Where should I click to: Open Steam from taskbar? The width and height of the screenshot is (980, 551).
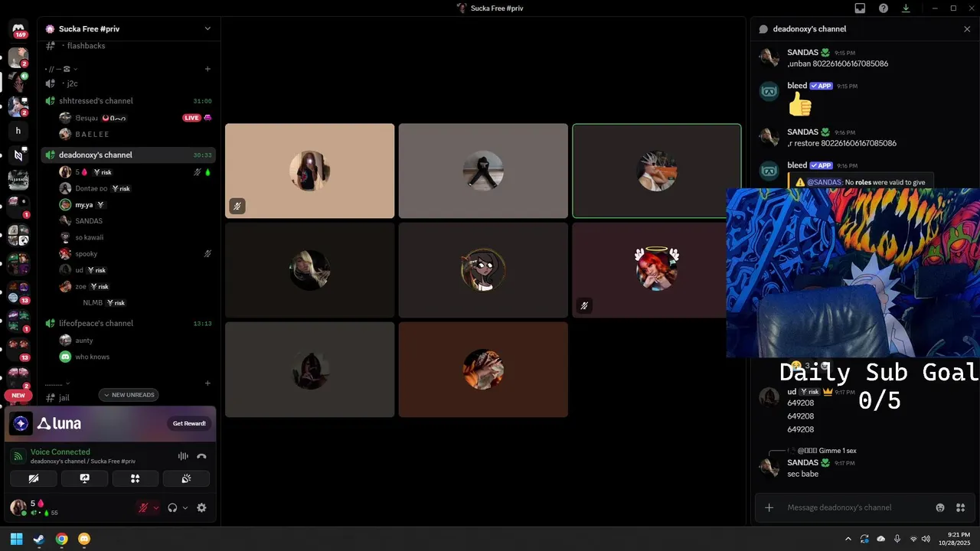click(39, 539)
